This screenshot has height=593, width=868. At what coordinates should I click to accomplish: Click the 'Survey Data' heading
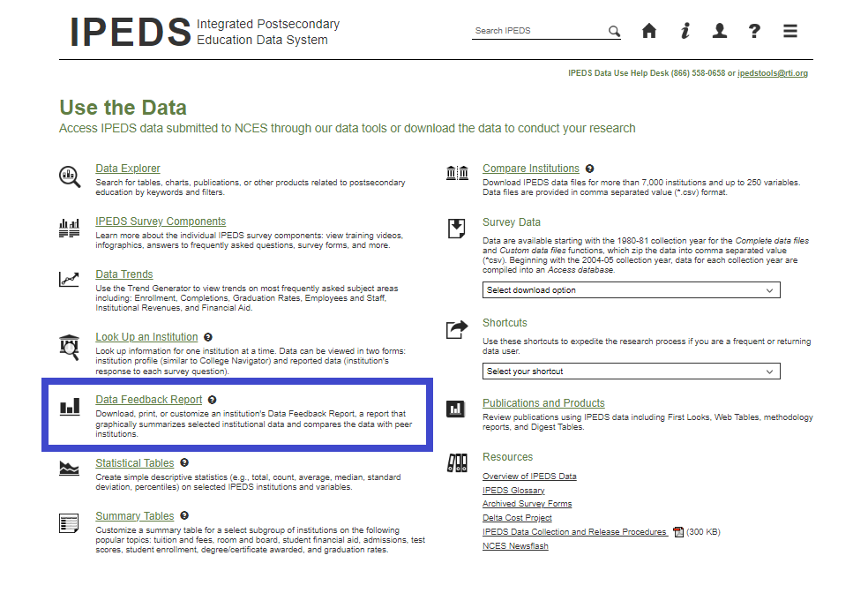point(512,222)
